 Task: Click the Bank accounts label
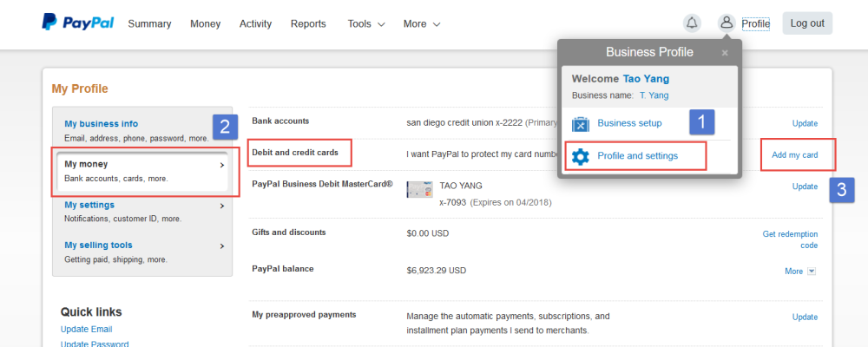click(x=280, y=121)
